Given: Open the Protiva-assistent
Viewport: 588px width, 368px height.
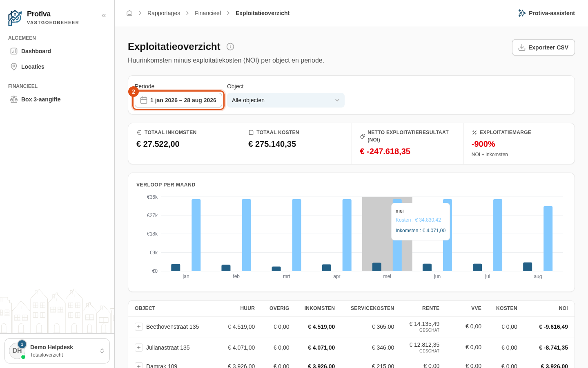Looking at the screenshot, I should 546,13.
